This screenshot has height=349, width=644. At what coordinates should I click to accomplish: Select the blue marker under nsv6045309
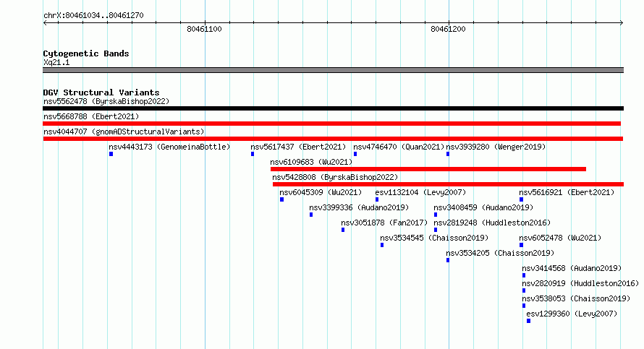pos(281,199)
